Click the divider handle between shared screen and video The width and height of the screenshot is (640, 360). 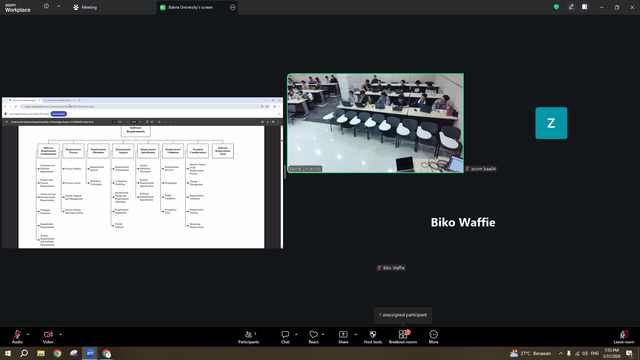pos(285,173)
